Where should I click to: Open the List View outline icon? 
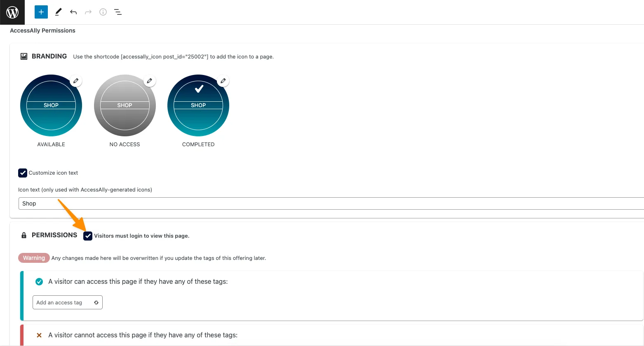tap(118, 12)
